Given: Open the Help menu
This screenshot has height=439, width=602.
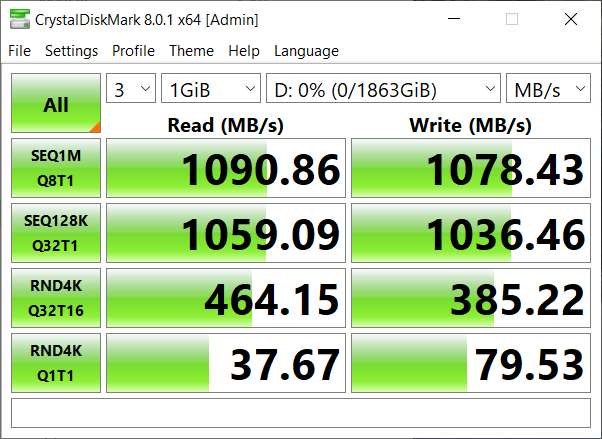Looking at the screenshot, I should [244, 51].
